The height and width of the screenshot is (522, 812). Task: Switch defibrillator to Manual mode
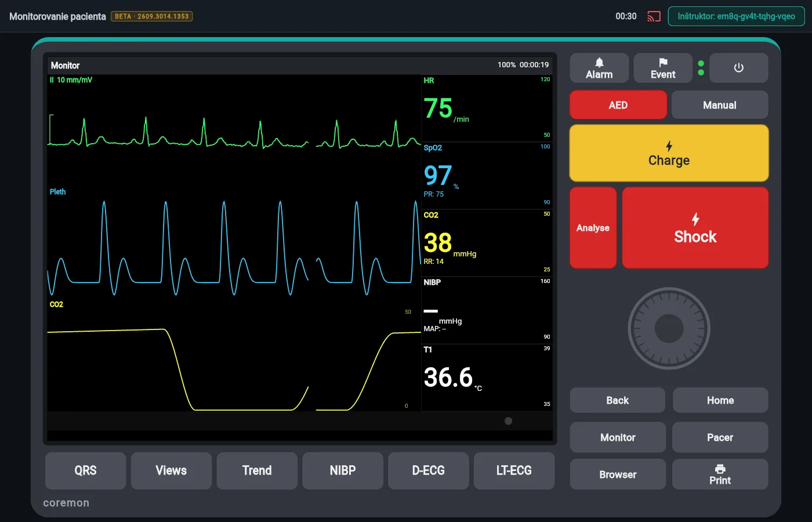tap(720, 105)
